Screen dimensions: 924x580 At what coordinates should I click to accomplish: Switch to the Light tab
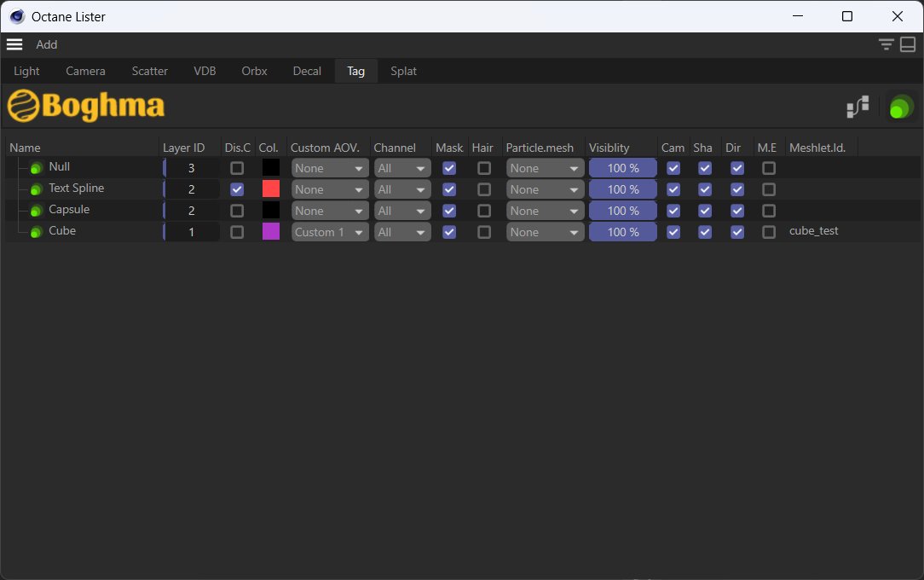[x=26, y=71]
